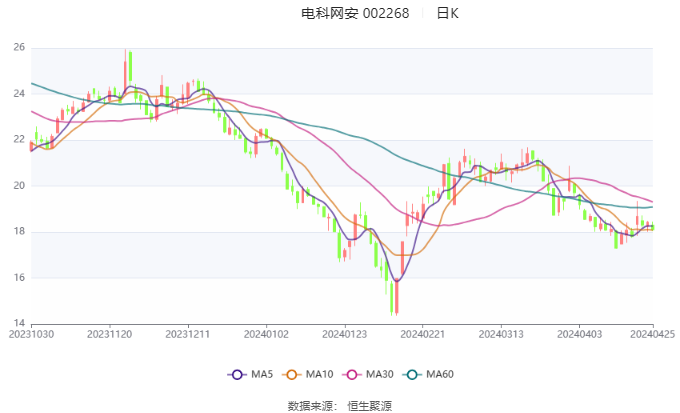Click the 20231211 date label
This screenshot has width=680, height=413.
pos(187,336)
